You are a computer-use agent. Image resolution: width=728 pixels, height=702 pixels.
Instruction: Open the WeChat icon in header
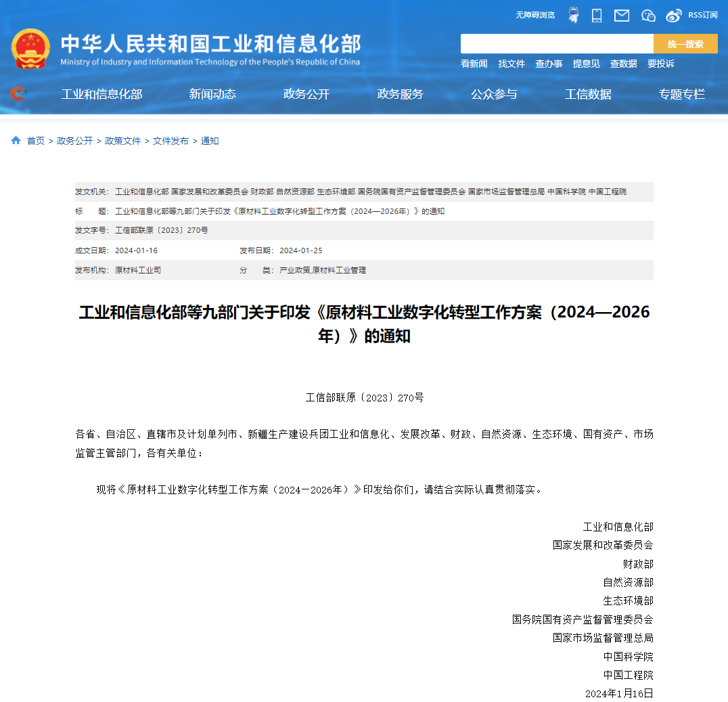click(x=648, y=15)
